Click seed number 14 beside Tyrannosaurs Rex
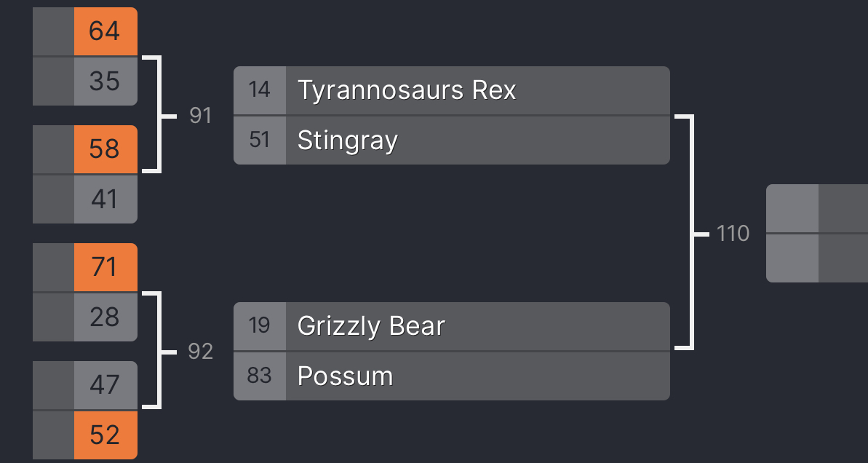Screen dimensions: 868x463 259,90
